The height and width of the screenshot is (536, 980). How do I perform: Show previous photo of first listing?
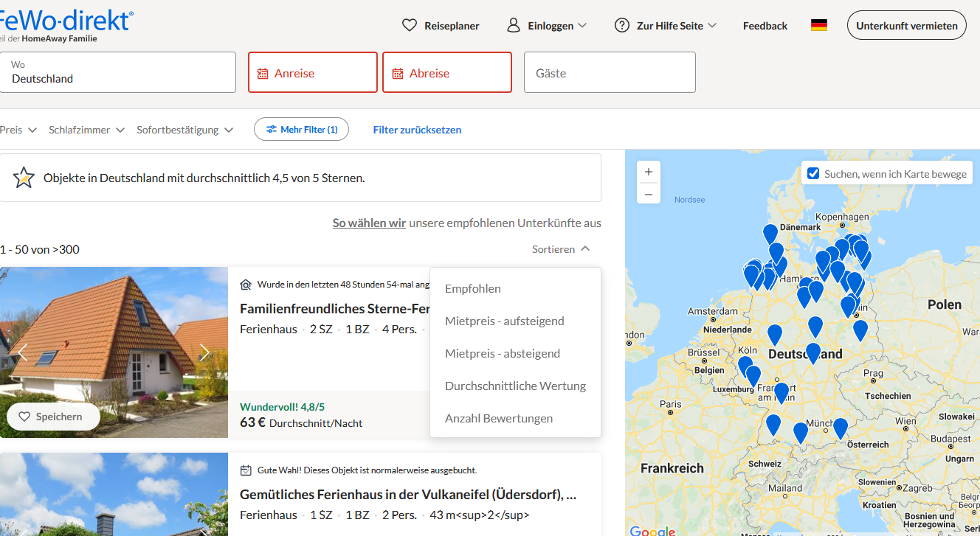click(22, 352)
